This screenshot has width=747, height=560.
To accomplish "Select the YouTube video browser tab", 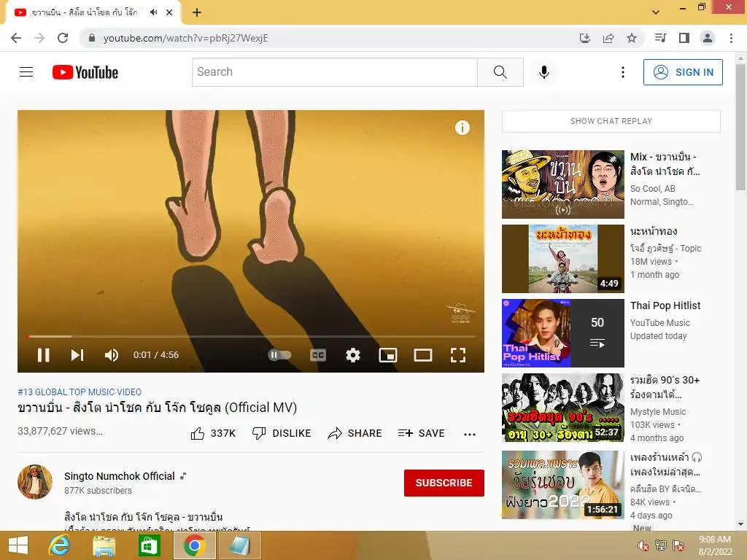I will [x=93, y=13].
